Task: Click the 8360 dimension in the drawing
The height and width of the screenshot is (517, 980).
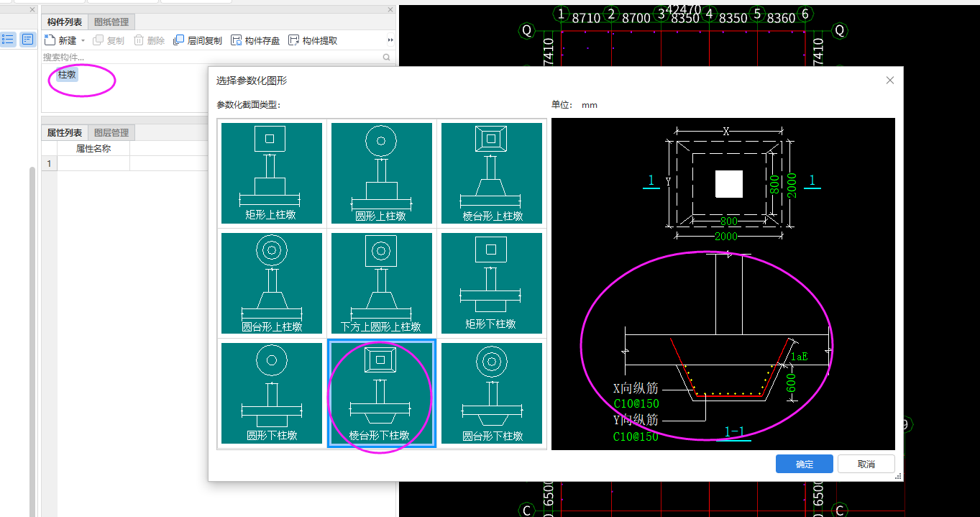Action: point(782,18)
